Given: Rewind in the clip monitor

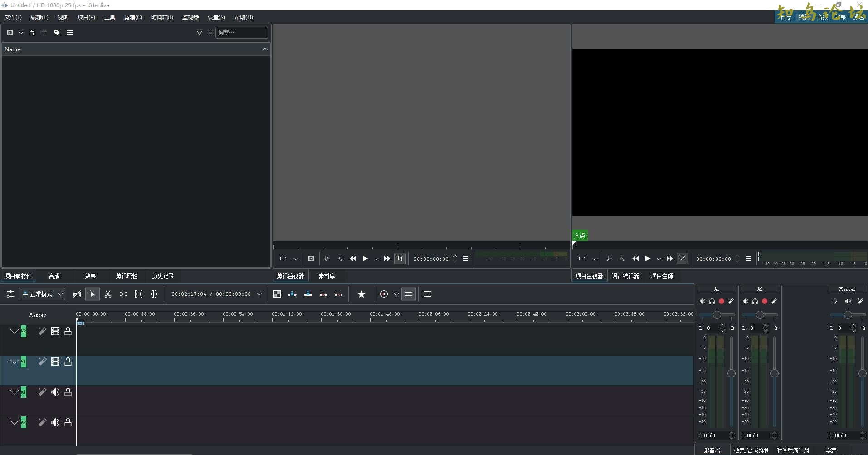Looking at the screenshot, I should [x=353, y=259].
